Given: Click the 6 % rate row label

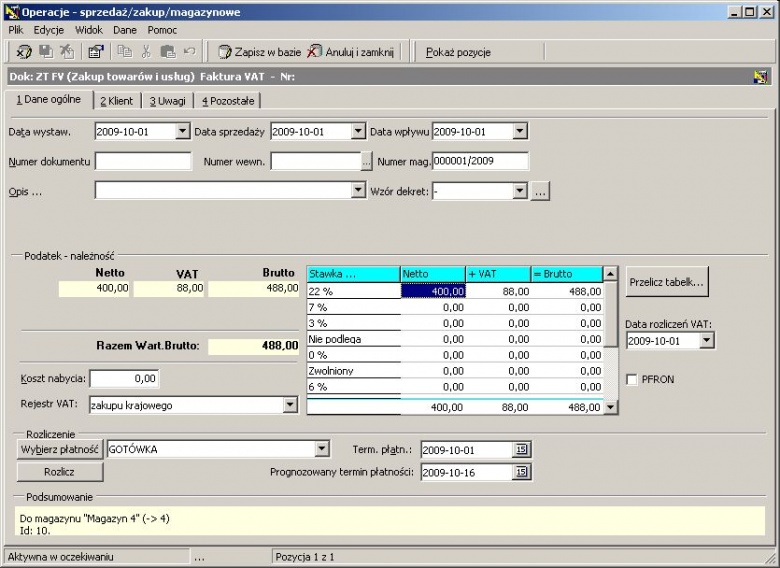Looking at the screenshot, I should coord(354,387).
